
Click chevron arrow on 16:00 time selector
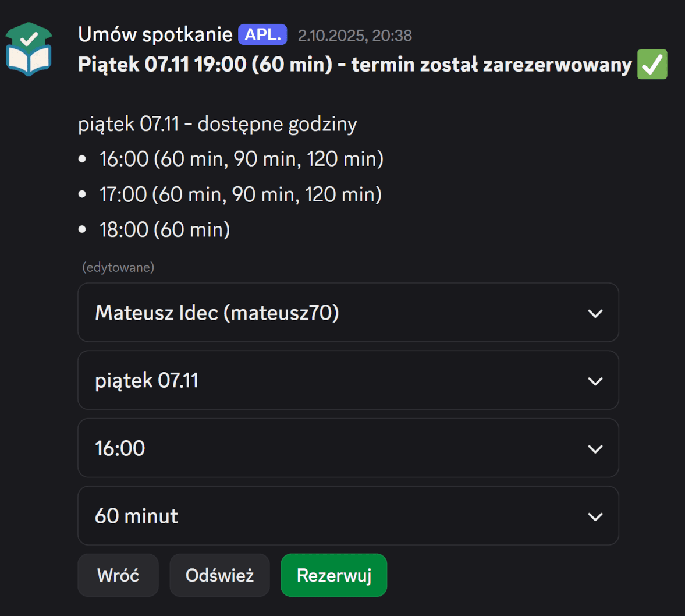[x=595, y=449]
